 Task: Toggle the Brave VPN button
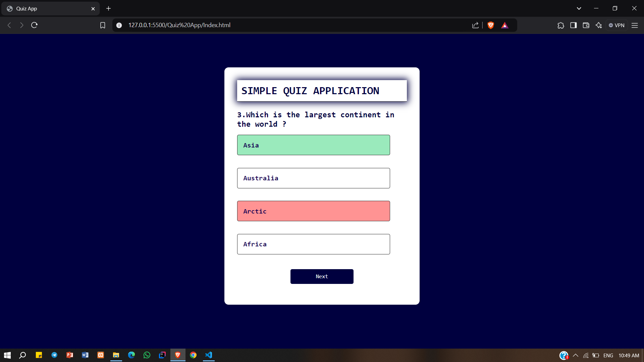pos(616,25)
